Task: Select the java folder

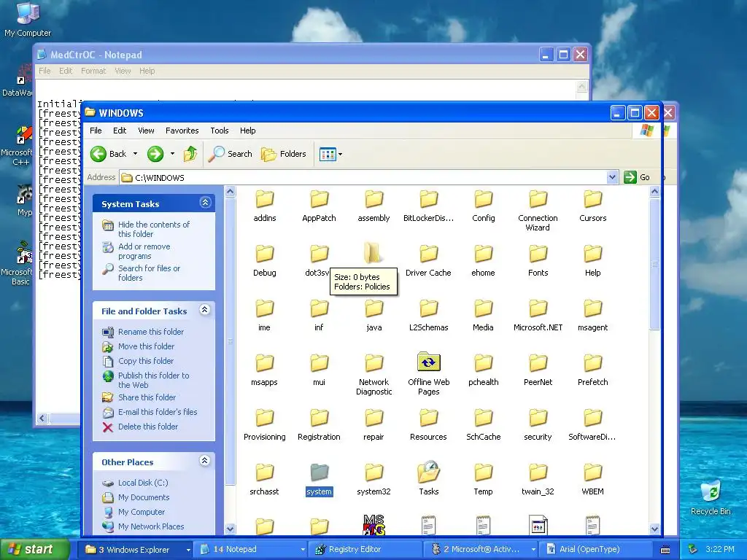Action: [374, 315]
